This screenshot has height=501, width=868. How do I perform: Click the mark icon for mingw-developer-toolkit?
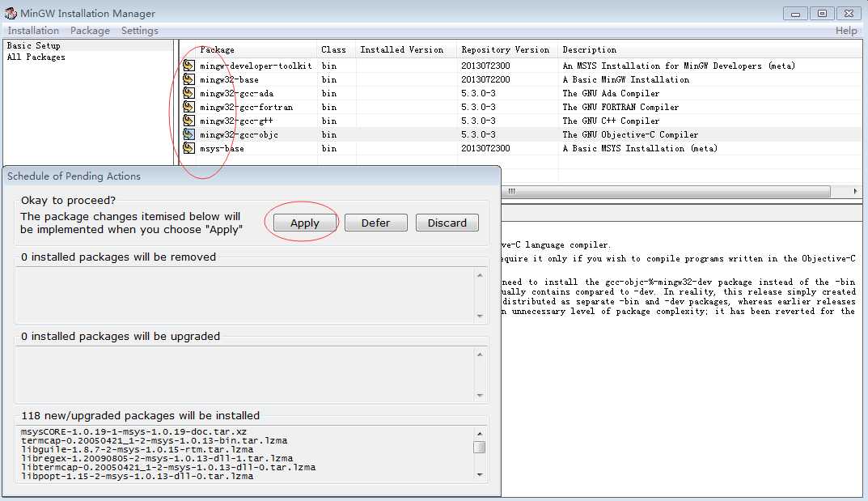[188, 66]
